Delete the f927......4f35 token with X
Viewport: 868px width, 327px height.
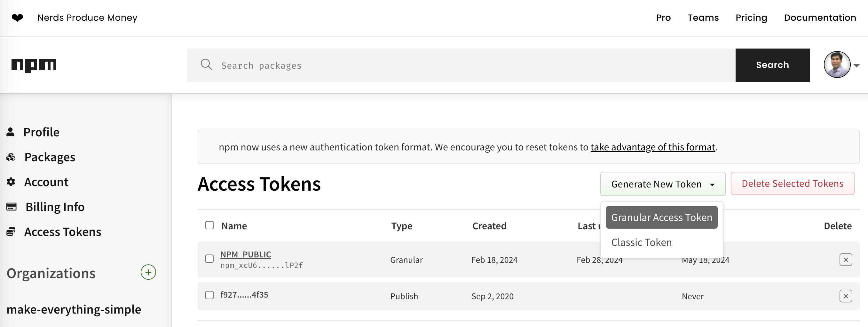(x=845, y=296)
